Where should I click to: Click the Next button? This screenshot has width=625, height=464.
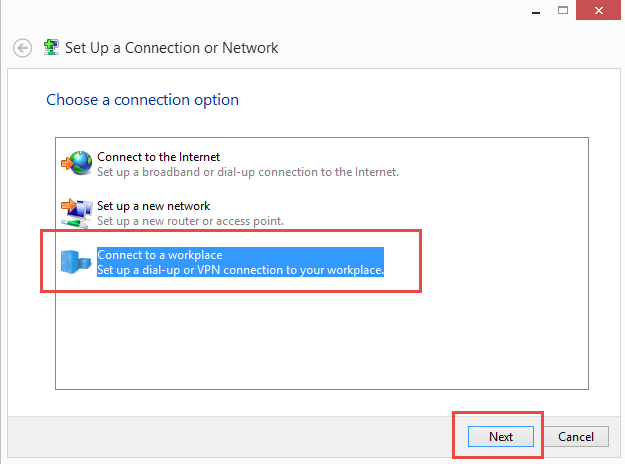[x=501, y=436]
